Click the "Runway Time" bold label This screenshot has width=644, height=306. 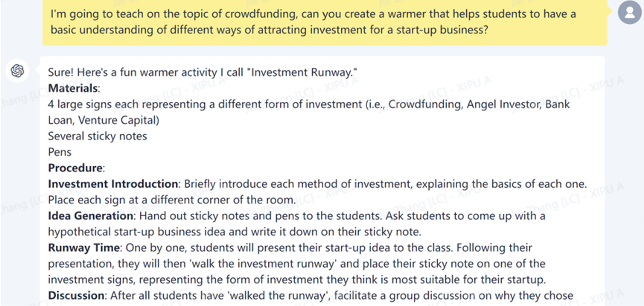[x=84, y=248]
